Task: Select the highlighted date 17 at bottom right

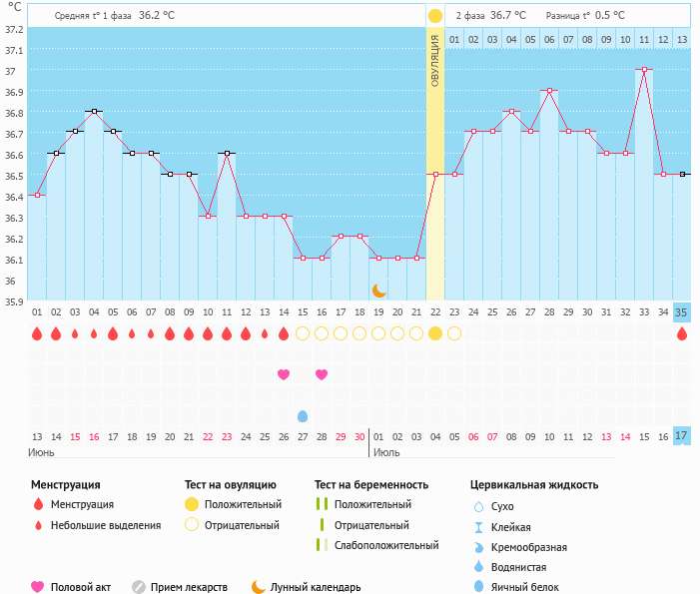Action: [x=682, y=436]
